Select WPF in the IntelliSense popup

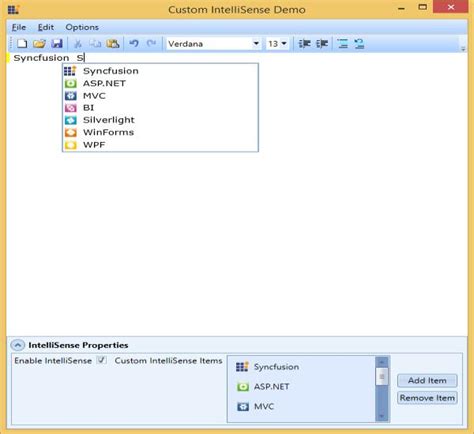click(x=160, y=145)
